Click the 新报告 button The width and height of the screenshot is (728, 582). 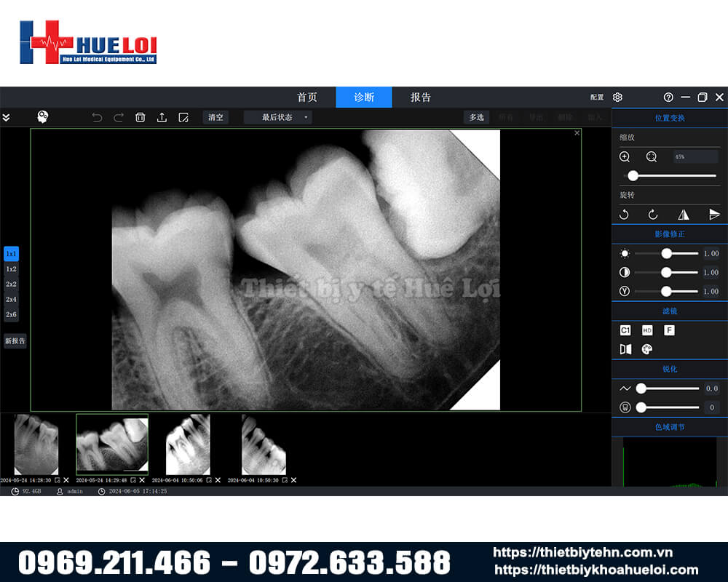pos(15,340)
